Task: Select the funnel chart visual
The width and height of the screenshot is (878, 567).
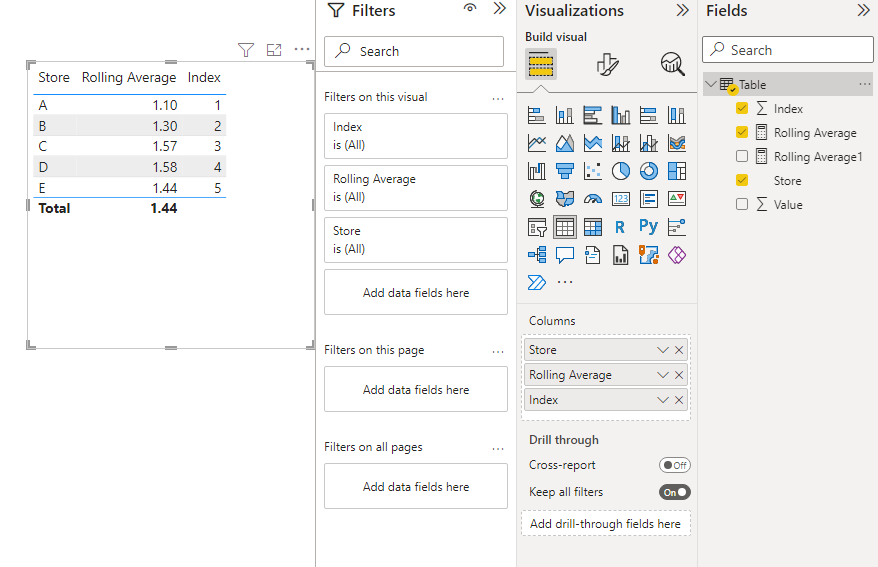Action: pos(564,171)
